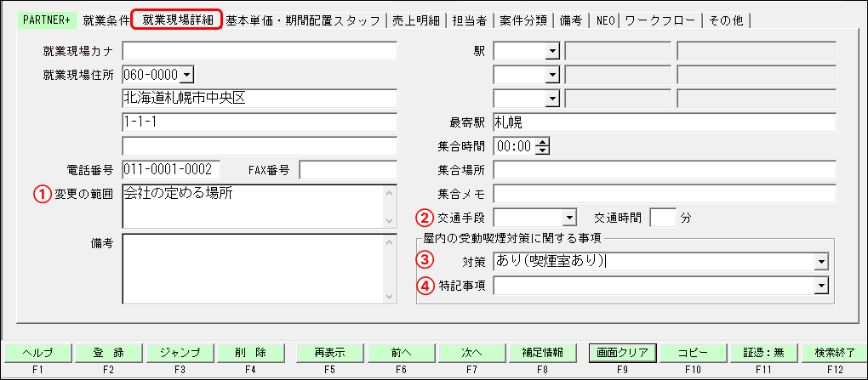The width and height of the screenshot is (868, 380).
Task: Click the 登録 F2 button
Action: (x=108, y=353)
